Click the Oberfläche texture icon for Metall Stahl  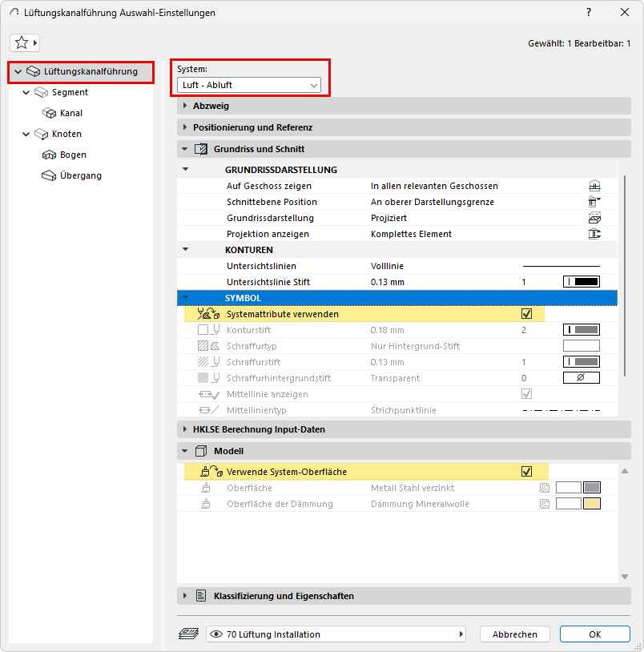(545, 487)
